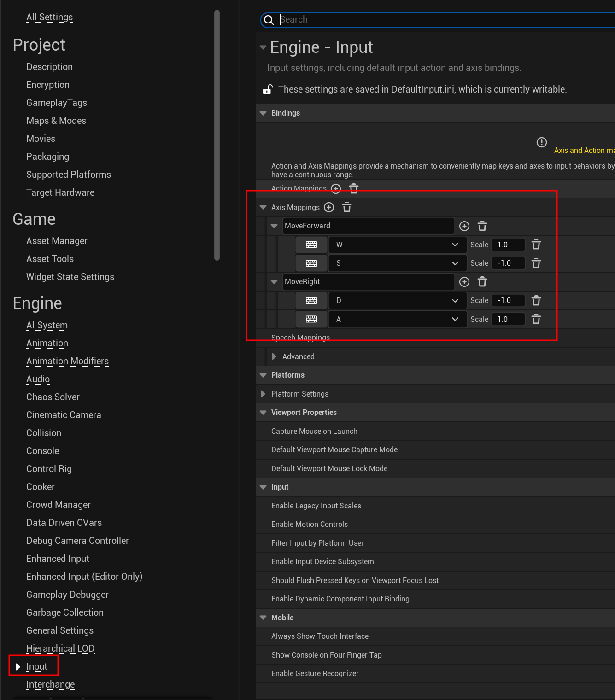
Task: Go to Target Hardware settings
Action: (60, 192)
